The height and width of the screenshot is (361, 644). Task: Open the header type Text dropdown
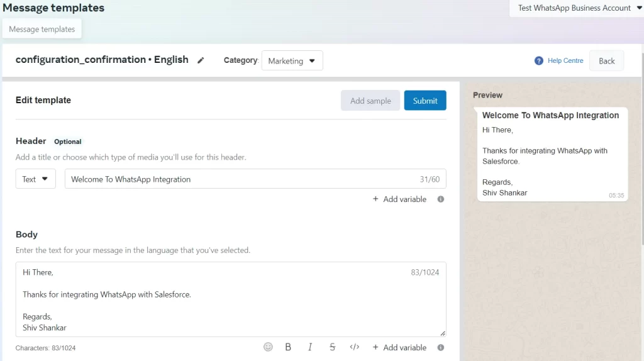[36, 179]
